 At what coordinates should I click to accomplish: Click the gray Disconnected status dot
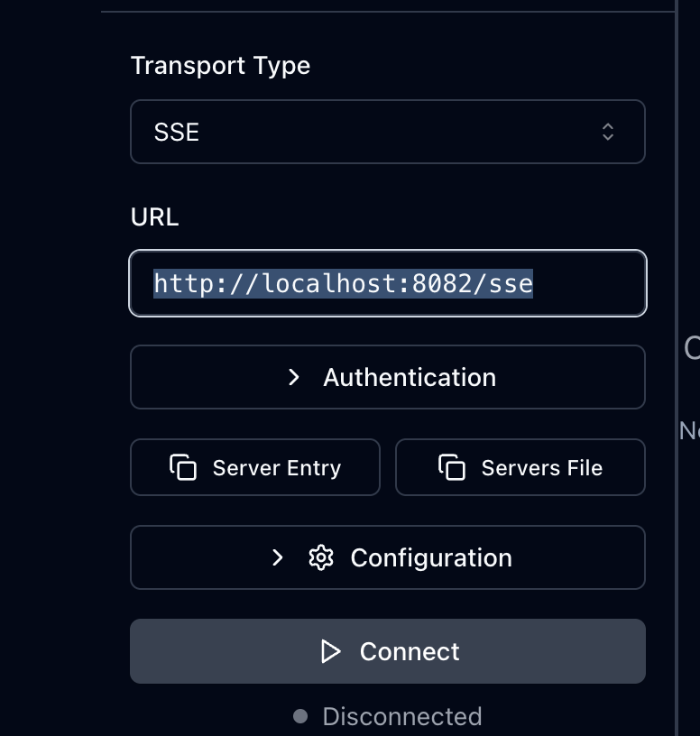[300, 716]
